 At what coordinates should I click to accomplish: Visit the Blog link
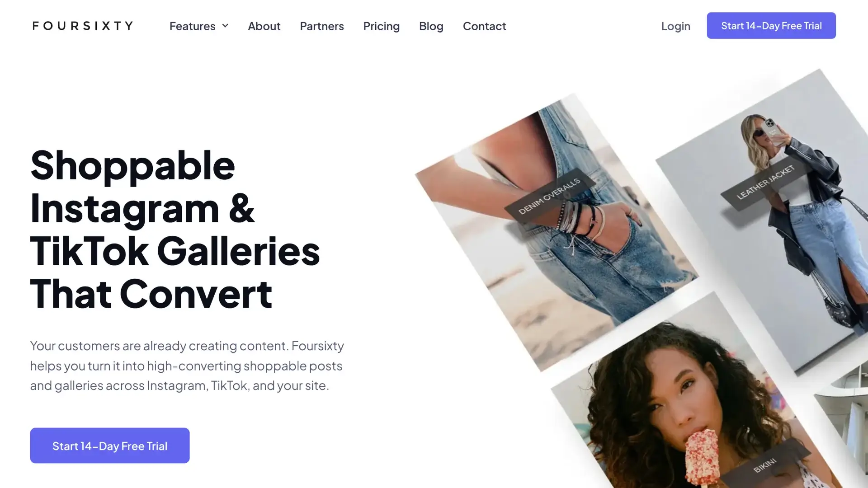(x=431, y=26)
